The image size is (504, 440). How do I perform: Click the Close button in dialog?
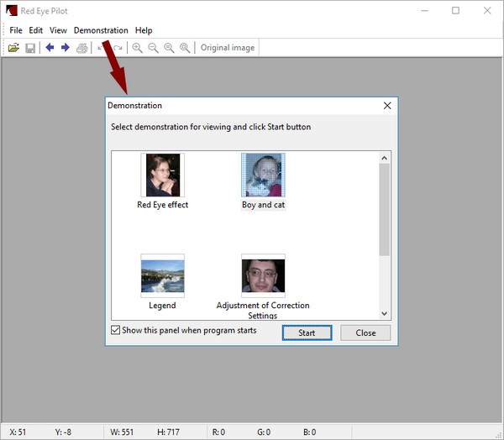pos(365,333)
